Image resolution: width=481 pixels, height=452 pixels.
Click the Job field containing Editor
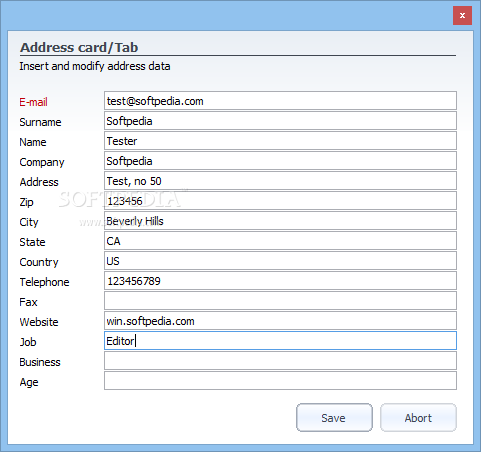pyautogui.click(x=280, y=341)
